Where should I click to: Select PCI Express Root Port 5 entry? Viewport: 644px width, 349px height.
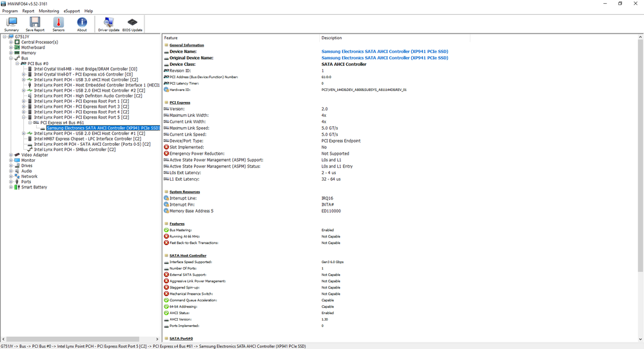81,117
